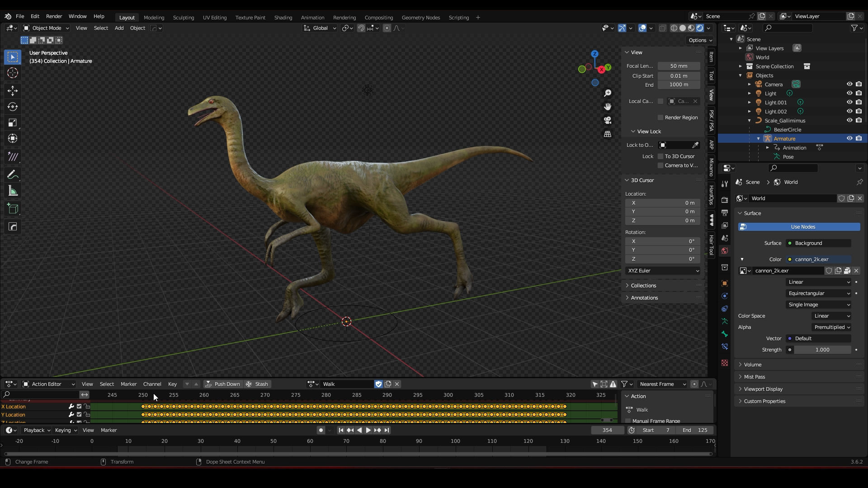Select the Cursor tool in the viewport toolbar

(x=13, y=73)
